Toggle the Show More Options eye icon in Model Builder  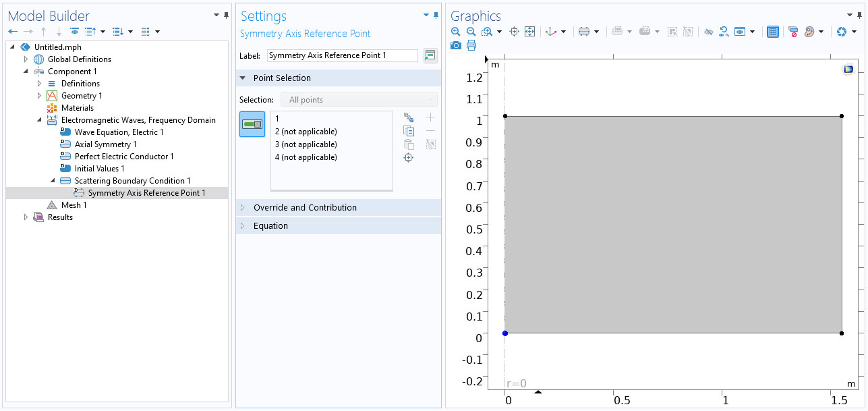click(74, 32)
